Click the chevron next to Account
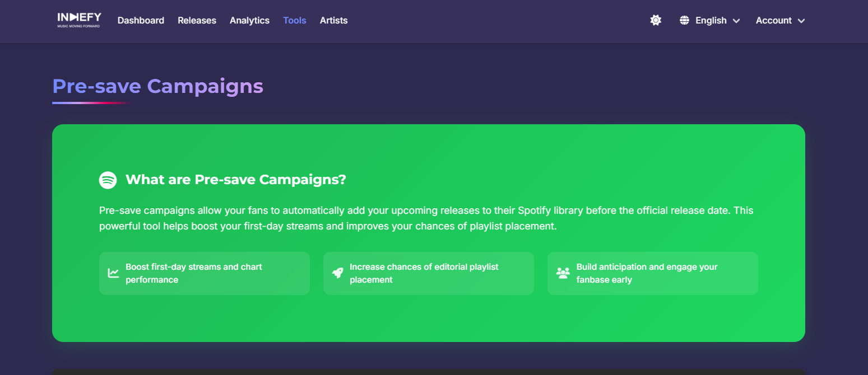 click(x=801, y=21)
